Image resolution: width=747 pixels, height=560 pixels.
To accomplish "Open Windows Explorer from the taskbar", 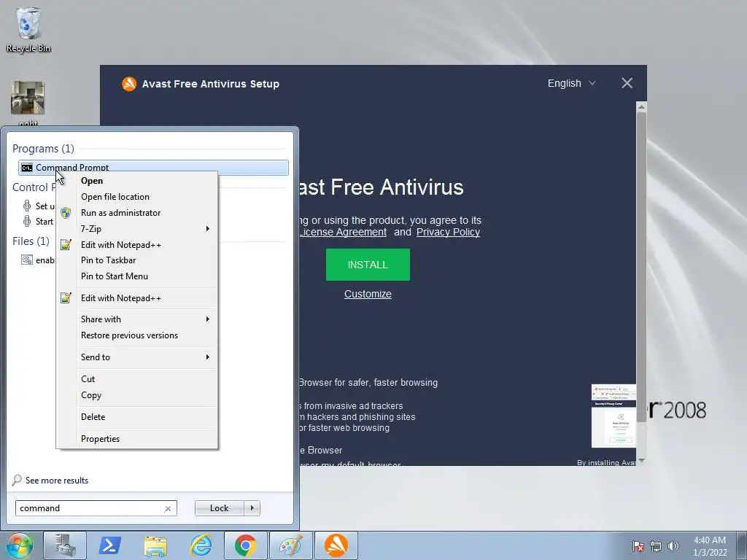I will pyautogui.click(x=155, y=545).
